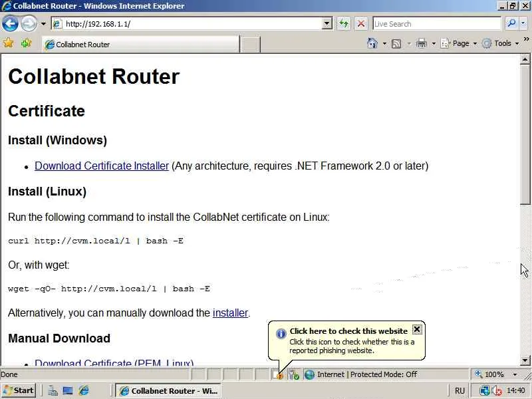Click the Forward navigation arrow button
Viewport: 532px width, 399px height.
point(29,24)
